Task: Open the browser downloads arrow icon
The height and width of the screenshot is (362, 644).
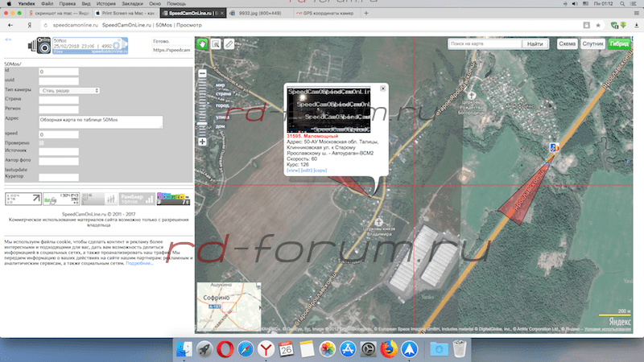Action: pos(636,25)
